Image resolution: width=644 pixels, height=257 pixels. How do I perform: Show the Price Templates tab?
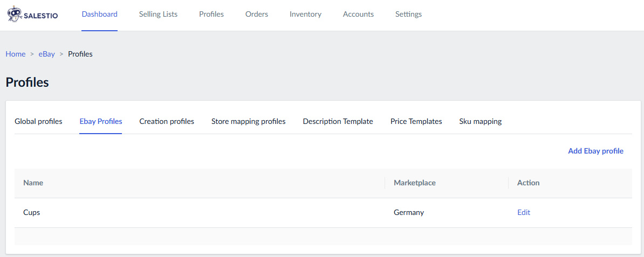[416, 121]
